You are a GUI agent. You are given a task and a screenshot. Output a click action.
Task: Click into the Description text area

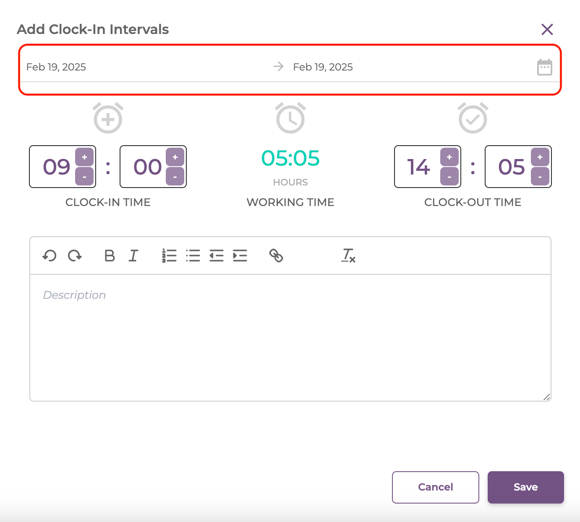(x=290, y=338)
